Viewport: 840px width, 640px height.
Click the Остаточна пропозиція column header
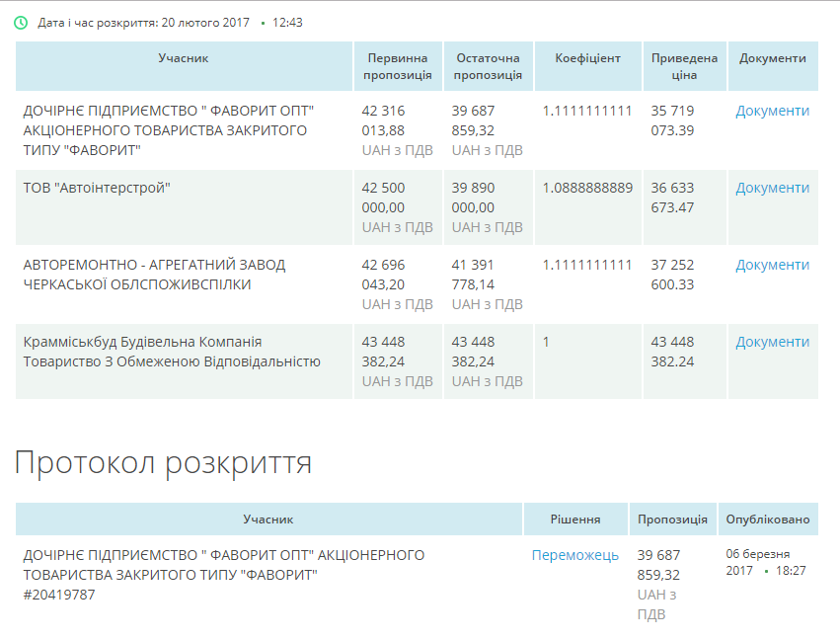click(x=488, y=66)
